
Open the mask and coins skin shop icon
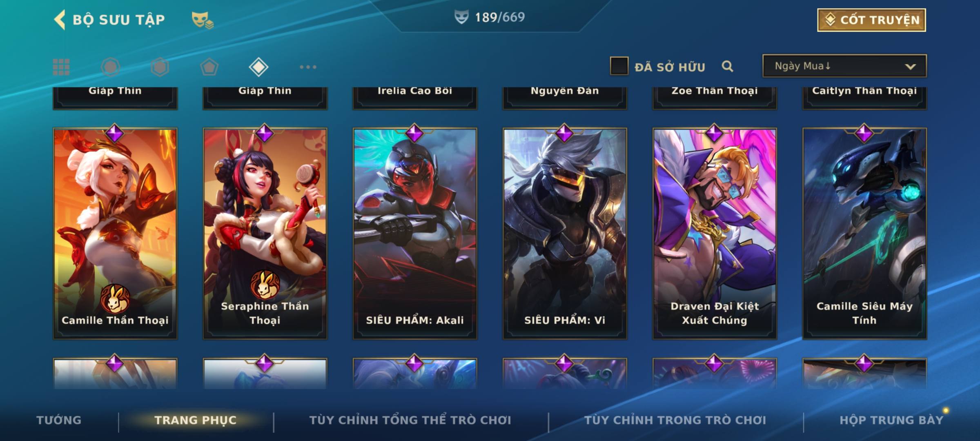coord(203,20)
